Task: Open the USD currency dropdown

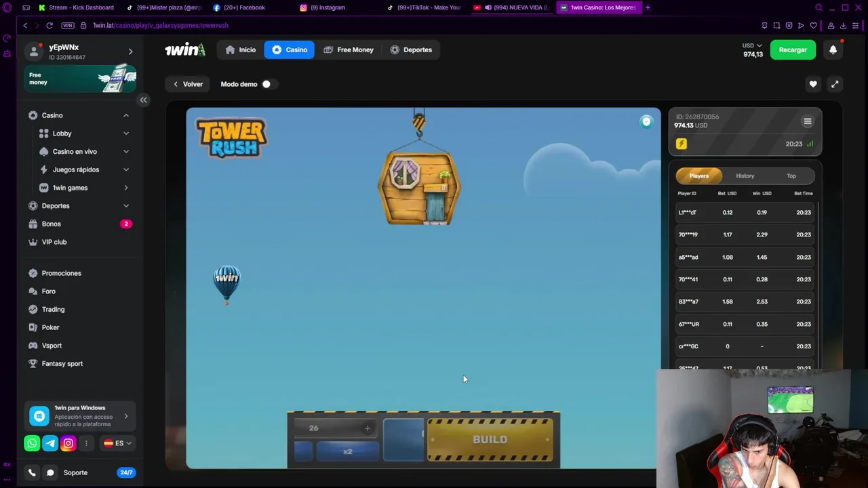Action: point(752,45)
